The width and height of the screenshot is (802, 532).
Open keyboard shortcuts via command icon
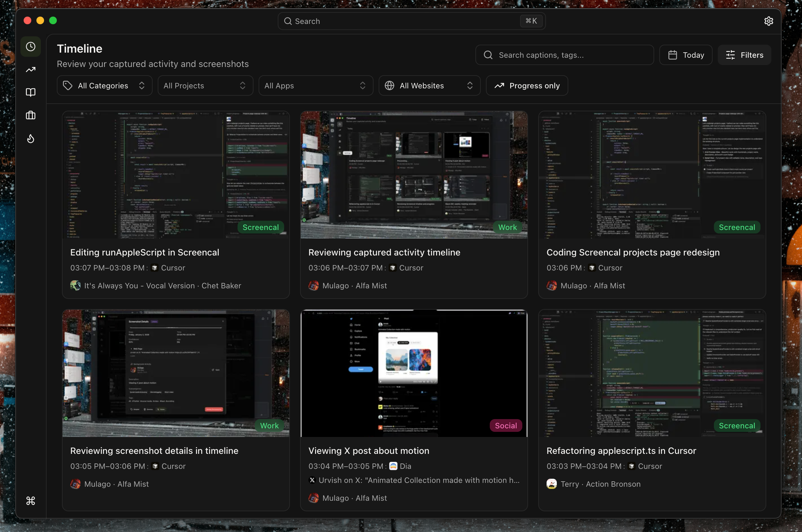coord(31,500)
